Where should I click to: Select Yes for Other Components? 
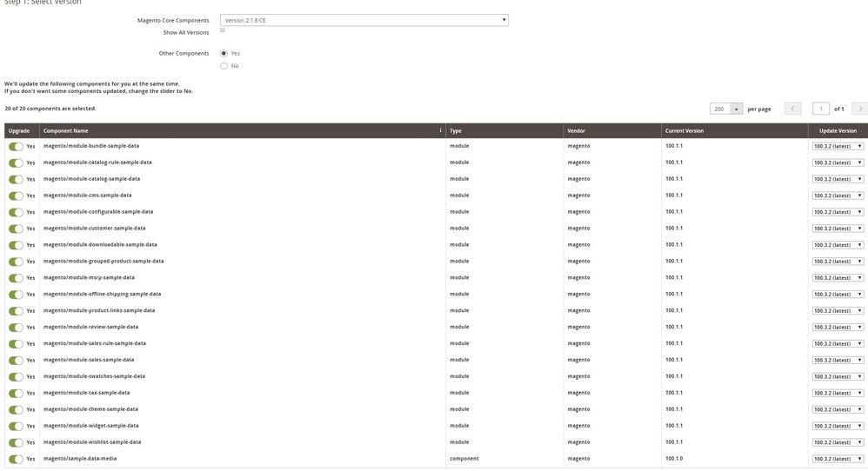pos(224,53)
